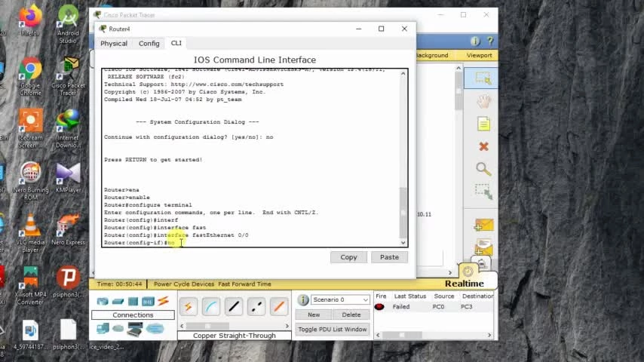Click the CLI scrollbar up arrow
644x362 pixels.
click(x=403, y=74)
